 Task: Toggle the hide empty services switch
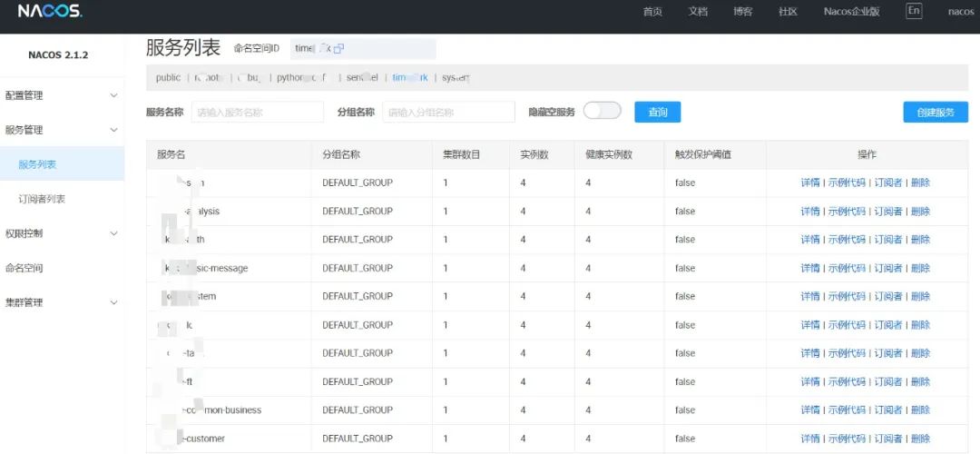pos(602,112)
